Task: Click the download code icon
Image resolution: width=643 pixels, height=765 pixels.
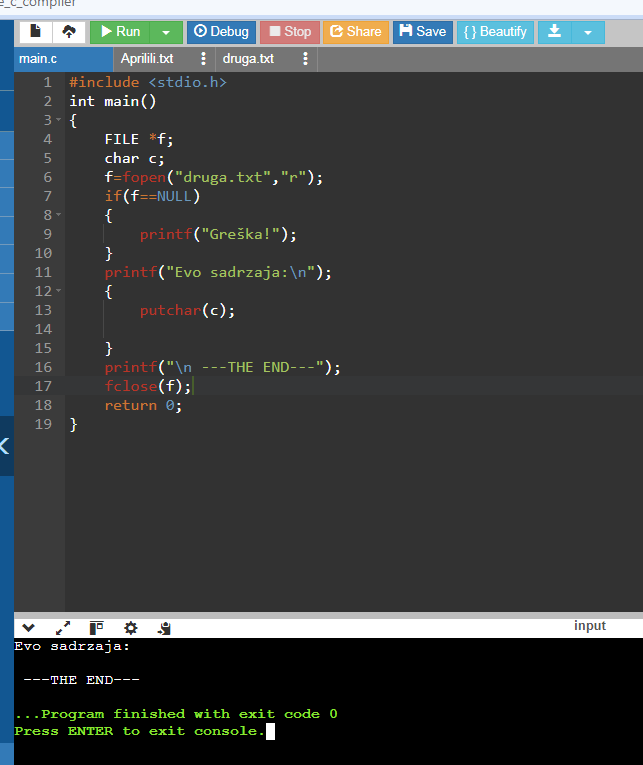Action: coord(554,32)
